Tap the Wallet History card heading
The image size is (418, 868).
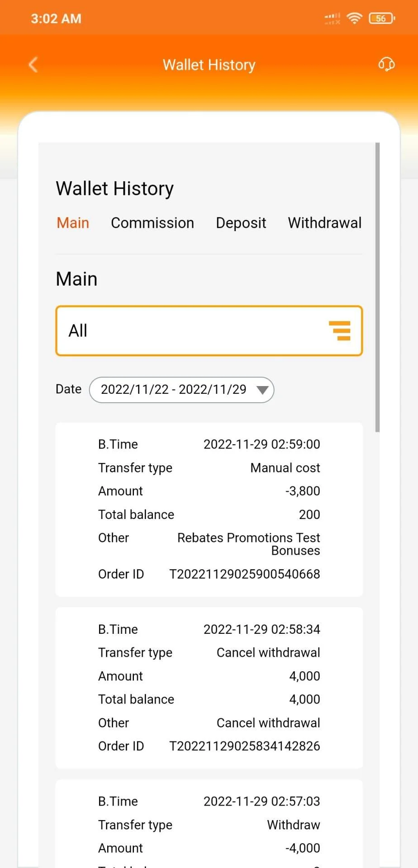[115, 189]
